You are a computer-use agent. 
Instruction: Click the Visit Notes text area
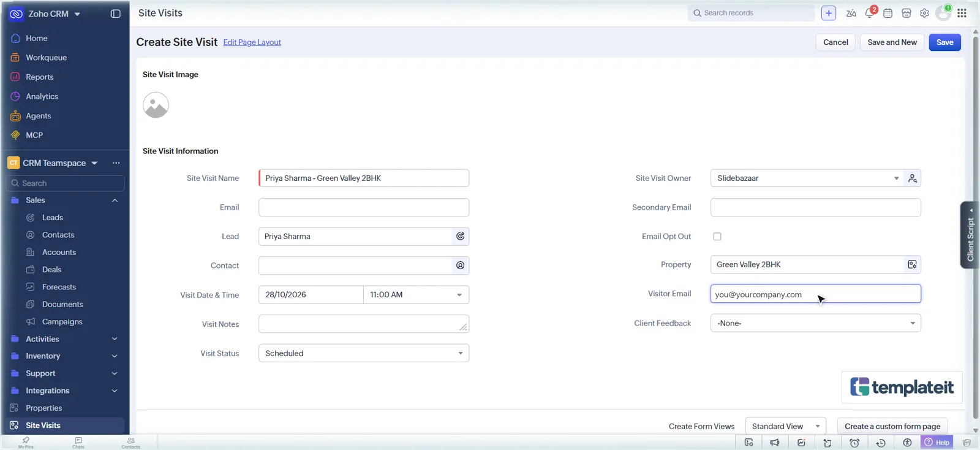tap(364, 324)
